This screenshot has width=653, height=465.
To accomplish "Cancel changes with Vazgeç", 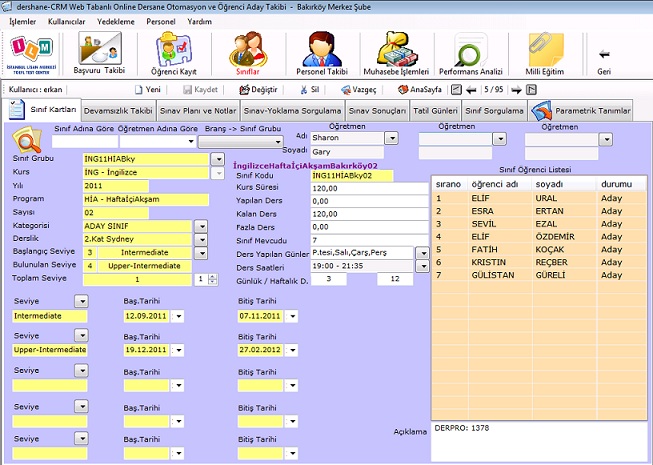I will tap(359, 90).
